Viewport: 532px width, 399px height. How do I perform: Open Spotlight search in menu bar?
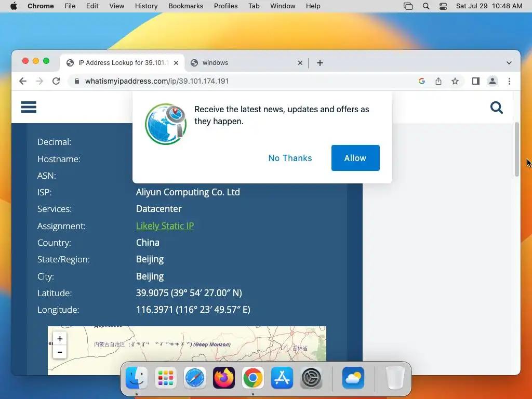pos(426,6)
